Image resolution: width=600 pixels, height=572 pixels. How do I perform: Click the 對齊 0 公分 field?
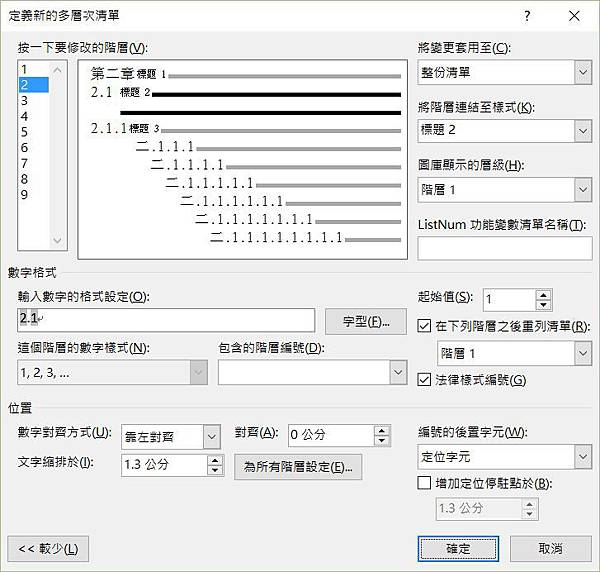(x=331, y=435)
